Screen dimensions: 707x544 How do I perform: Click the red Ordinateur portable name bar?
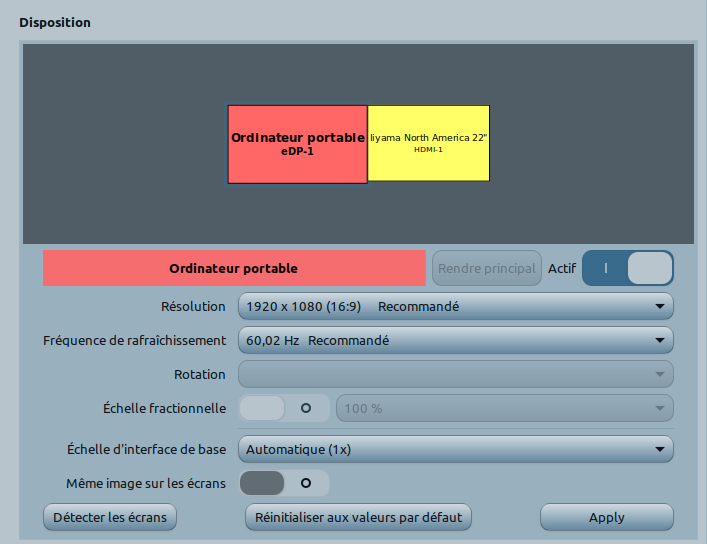(234, 268)
